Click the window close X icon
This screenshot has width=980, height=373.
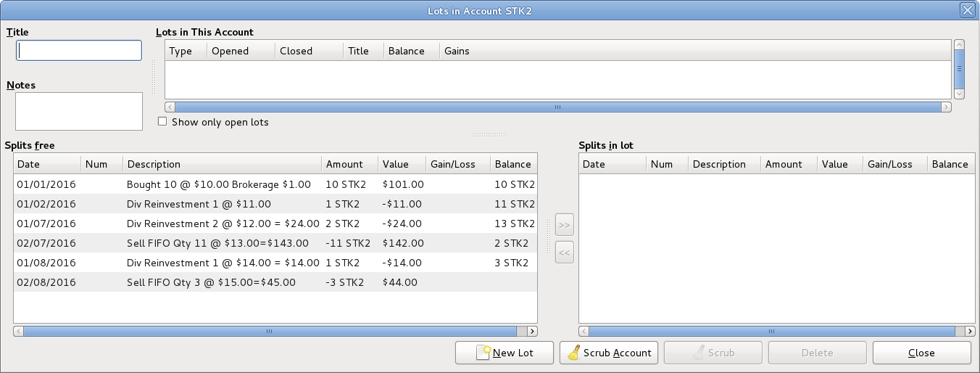tap(966, 10)
